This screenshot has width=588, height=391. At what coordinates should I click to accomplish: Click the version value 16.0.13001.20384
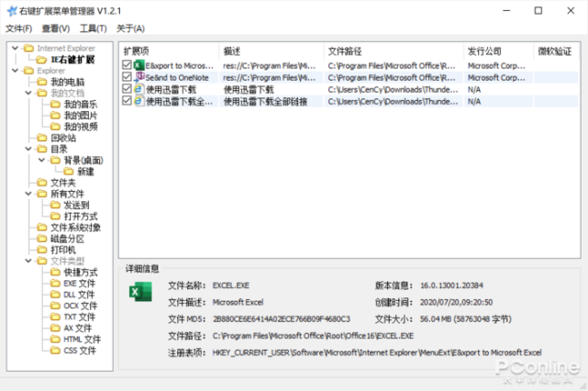click(x=451, y=285)
